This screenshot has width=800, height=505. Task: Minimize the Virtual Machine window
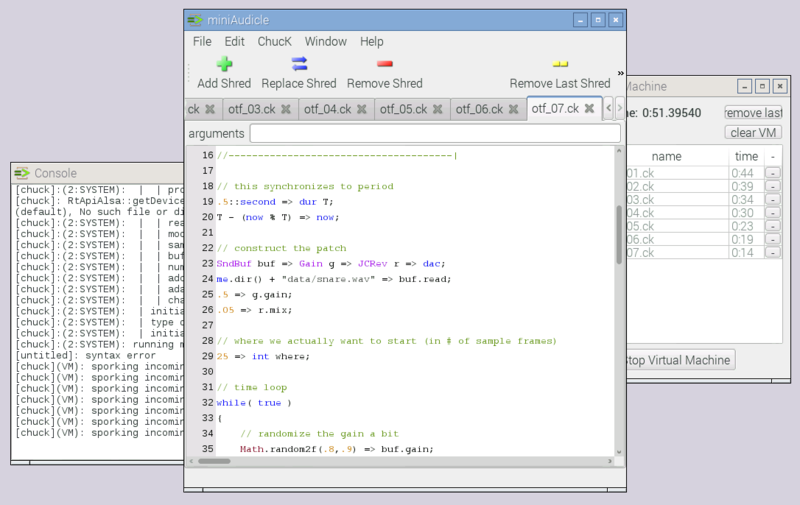point(744,86)
